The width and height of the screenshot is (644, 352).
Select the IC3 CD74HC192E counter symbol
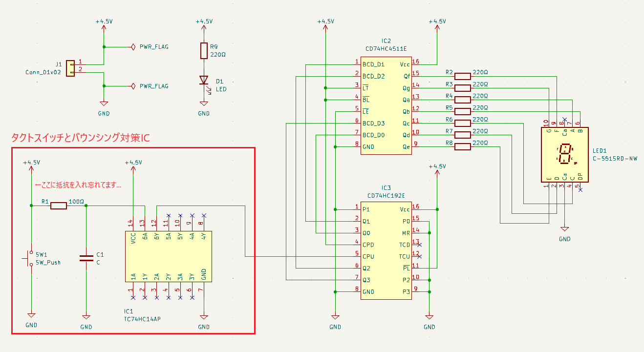coord(386,249)
